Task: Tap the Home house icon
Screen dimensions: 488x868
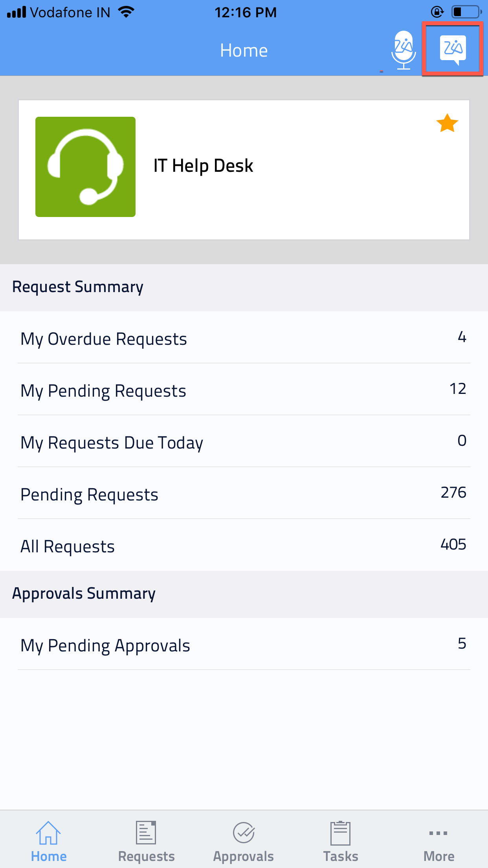Action: (48, 833)
